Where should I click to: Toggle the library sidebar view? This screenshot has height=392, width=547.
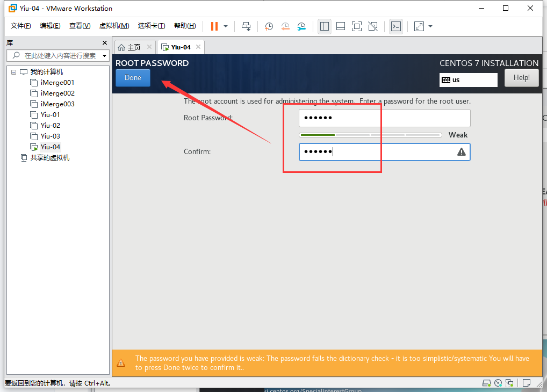(325, 26)
